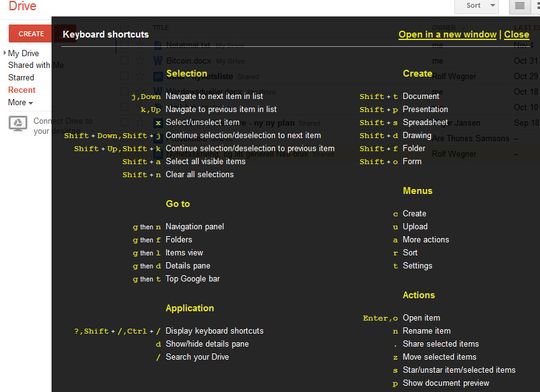540x392 pixels.
Task: Click 'Upload' under Menus shortcuts
Action: click(x=415, y=227)
